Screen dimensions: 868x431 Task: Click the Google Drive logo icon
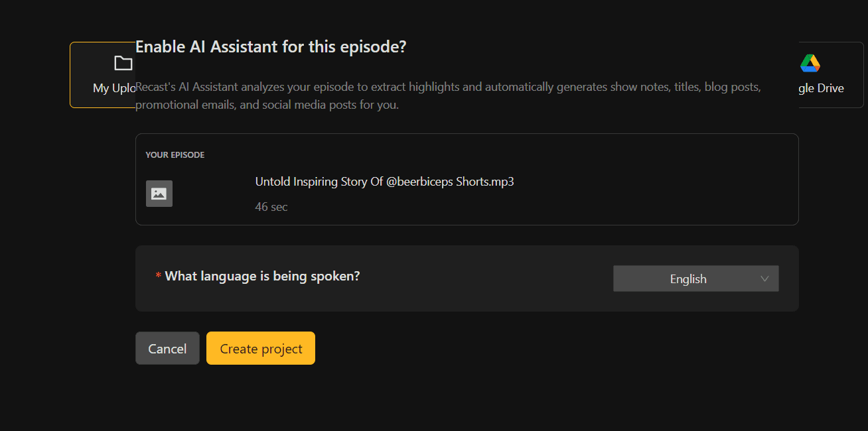810,63
